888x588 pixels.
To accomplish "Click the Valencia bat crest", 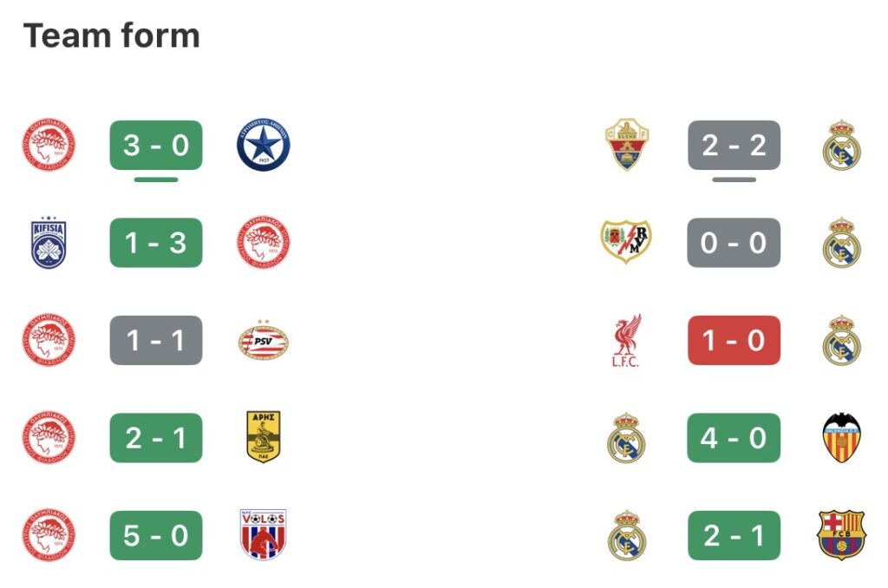I will point(841,438).
